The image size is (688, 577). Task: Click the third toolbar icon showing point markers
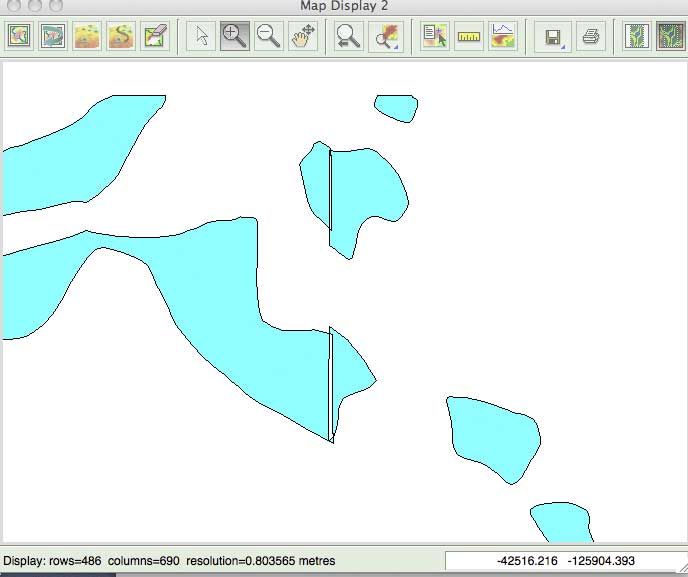[87, 36]
